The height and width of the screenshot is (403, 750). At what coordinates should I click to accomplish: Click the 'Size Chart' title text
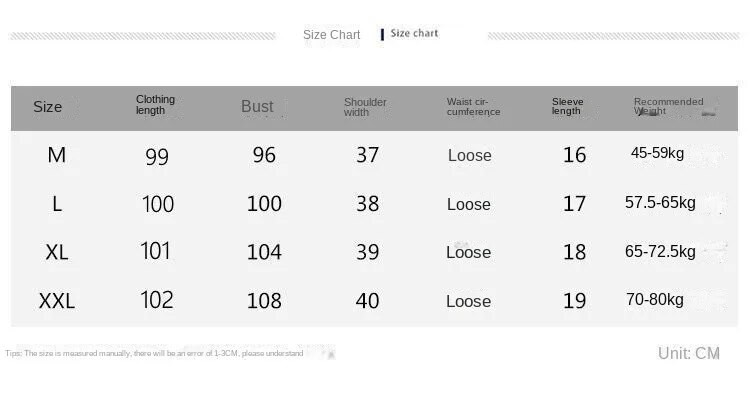pos(331,35)
